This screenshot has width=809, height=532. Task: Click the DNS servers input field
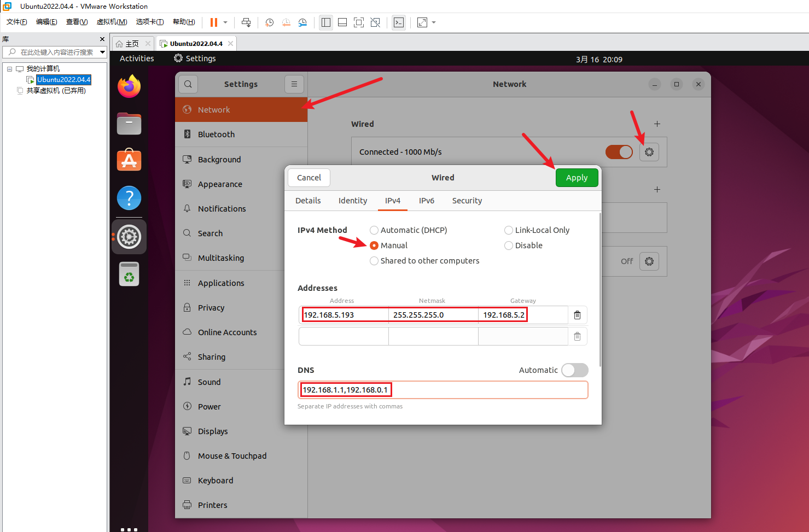coord(443,390)
